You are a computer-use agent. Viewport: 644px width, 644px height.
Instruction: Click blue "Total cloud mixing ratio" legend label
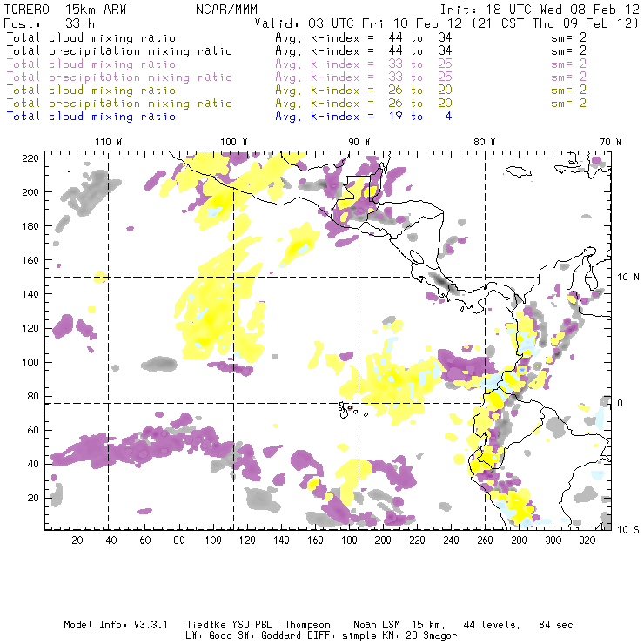tap(91, 117)
